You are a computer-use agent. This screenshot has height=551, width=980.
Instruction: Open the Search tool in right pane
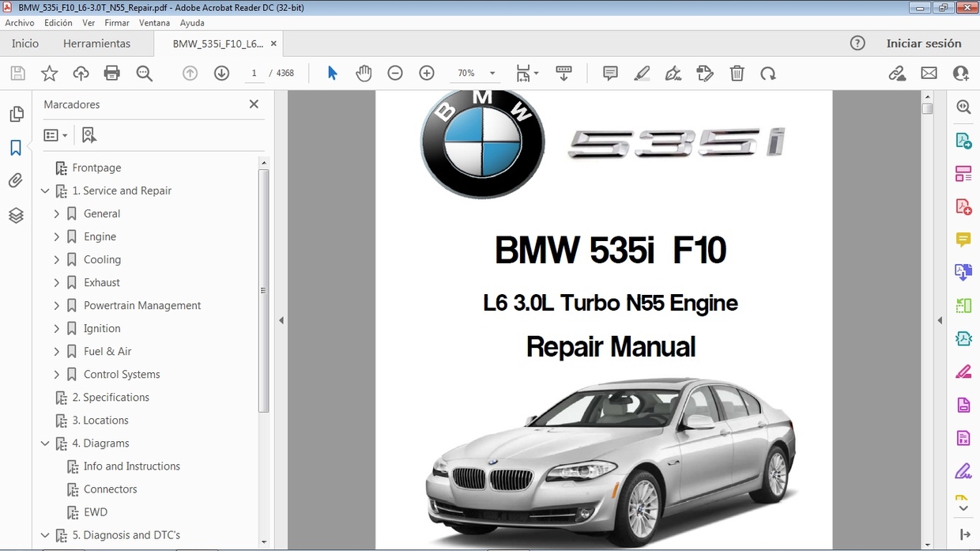click(963, 106)
